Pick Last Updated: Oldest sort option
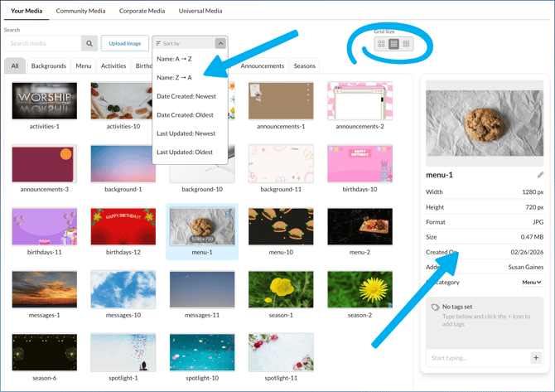Image resolution: width=555 pixels, height=392 pixels. coord(185,152)
